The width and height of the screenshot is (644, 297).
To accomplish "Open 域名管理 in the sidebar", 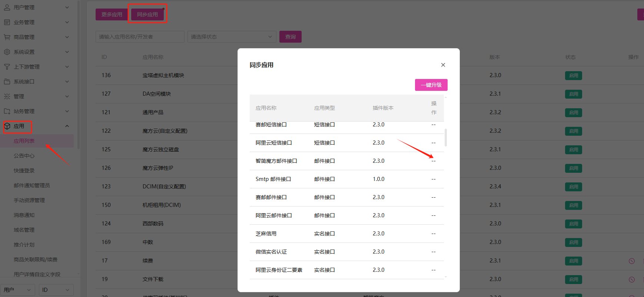I will click(24, 230).
